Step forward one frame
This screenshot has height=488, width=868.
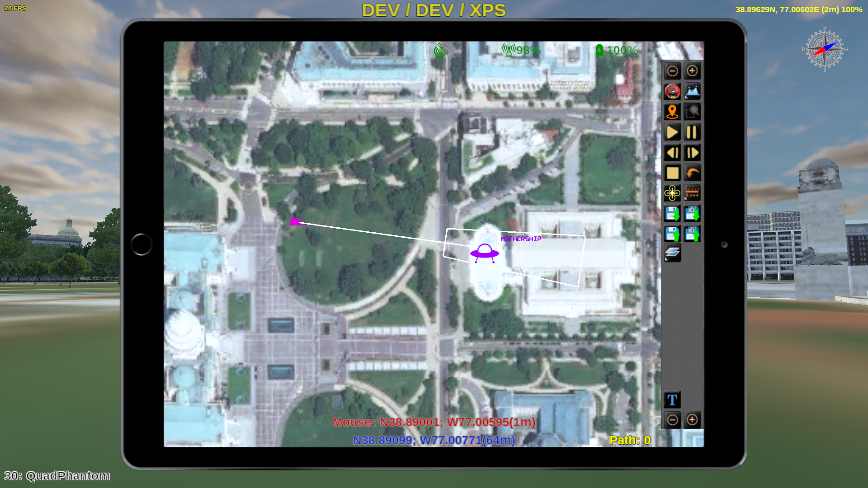click(692, 153)
